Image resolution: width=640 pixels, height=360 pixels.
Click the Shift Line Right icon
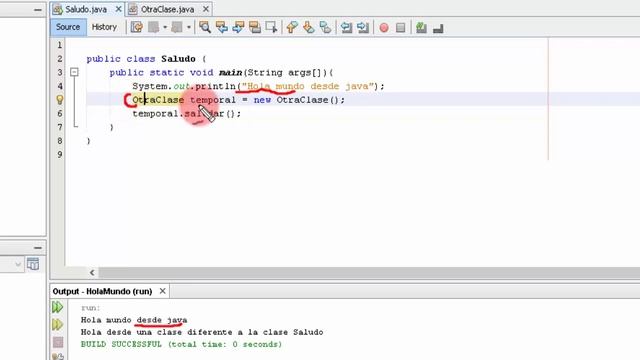point(362,27)
